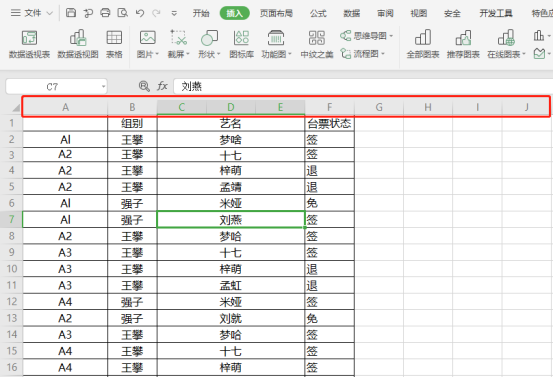
Task: Open the 在线图表 online chart dropdown
Action: (506, 44)
